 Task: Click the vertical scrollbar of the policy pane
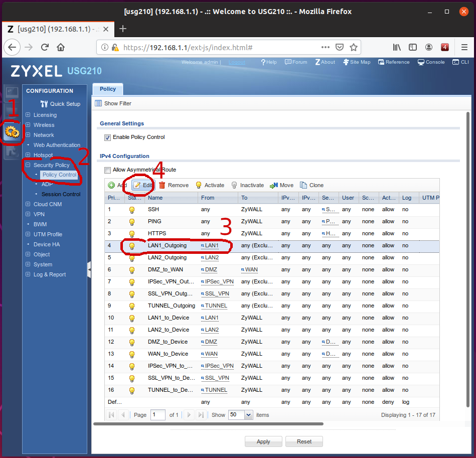(468, 259)
